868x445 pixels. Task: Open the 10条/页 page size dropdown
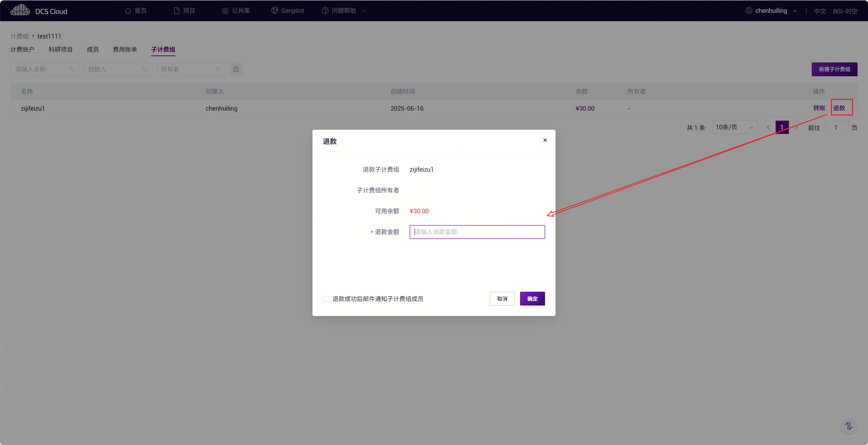tap(734, 127)
